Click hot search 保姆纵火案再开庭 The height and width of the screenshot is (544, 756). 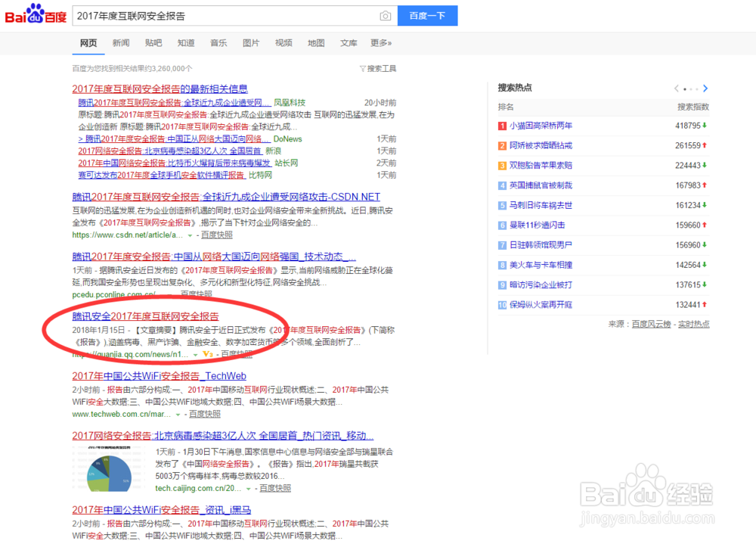tap(541, 305)
